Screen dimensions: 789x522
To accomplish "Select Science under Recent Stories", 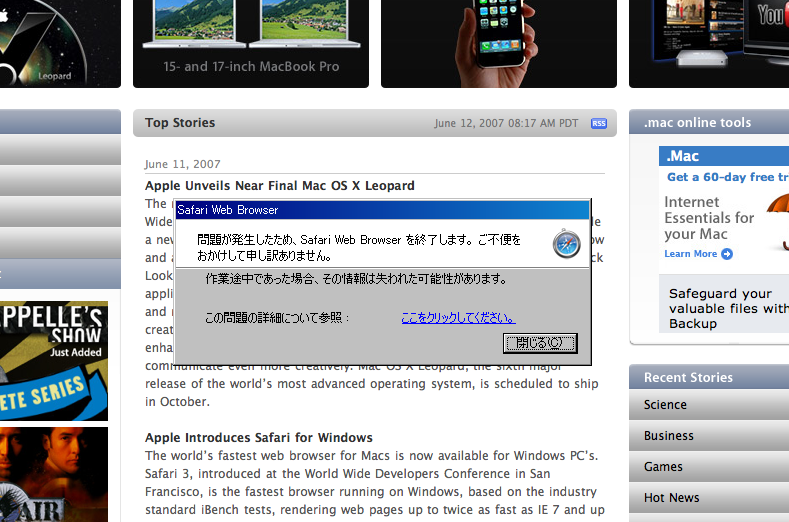I will pyautogui.click(x=709, y=404).
